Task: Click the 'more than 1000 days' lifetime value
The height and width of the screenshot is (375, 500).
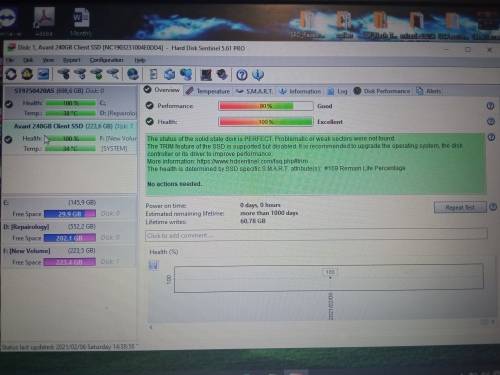Action: coord(269,213)
